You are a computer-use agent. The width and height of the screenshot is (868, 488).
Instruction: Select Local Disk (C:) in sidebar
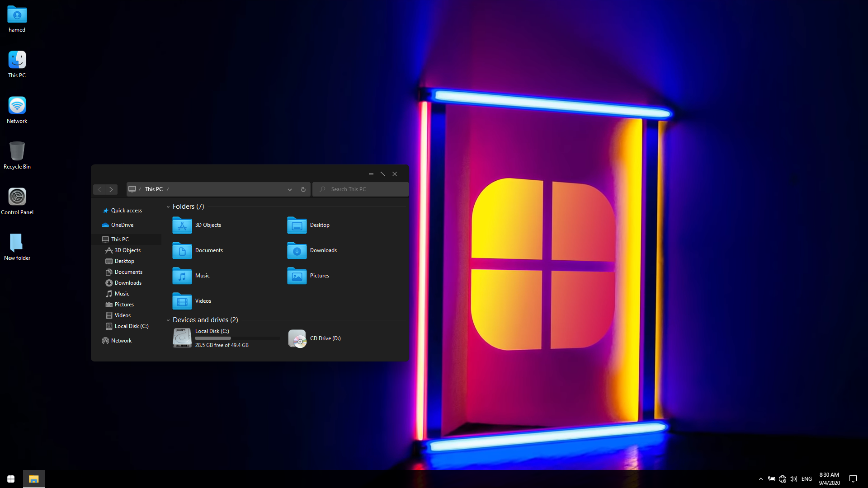[131, 326]
